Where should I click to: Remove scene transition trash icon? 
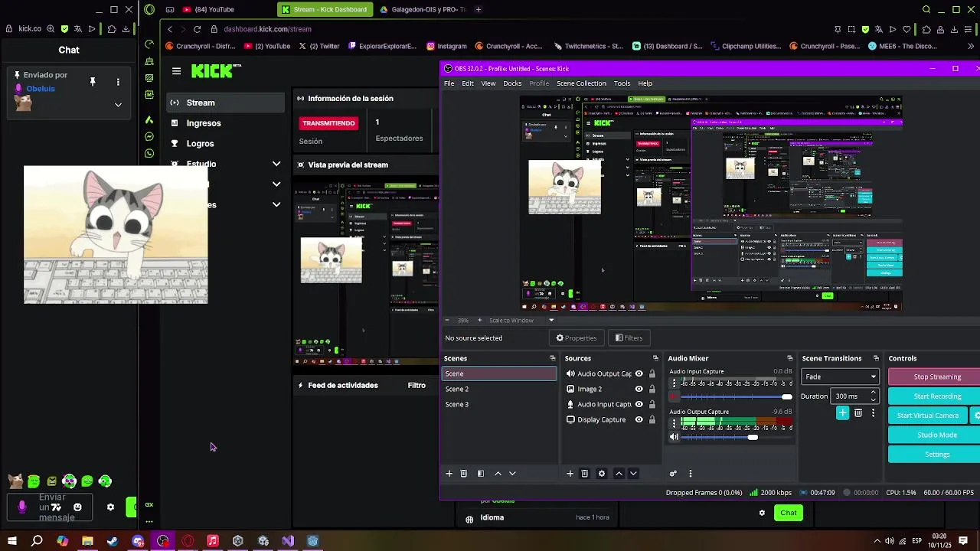pyautogui.click(x=858, y=412)
